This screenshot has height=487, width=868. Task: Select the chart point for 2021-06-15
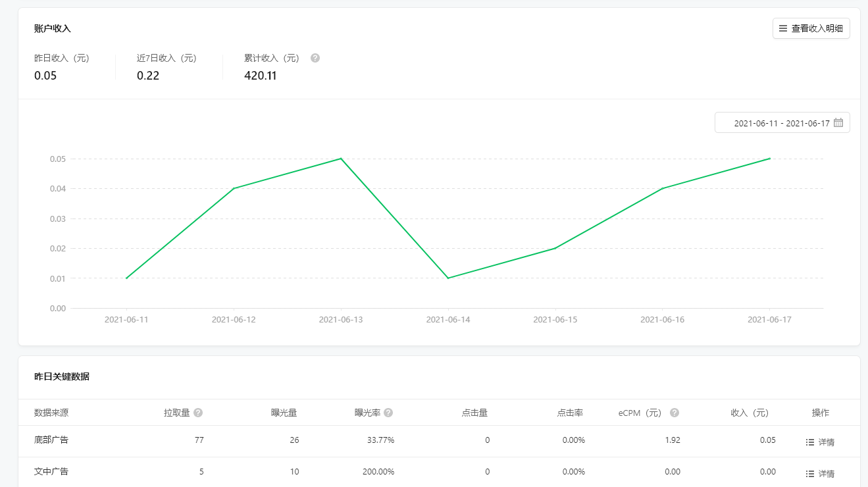(555, 248)
